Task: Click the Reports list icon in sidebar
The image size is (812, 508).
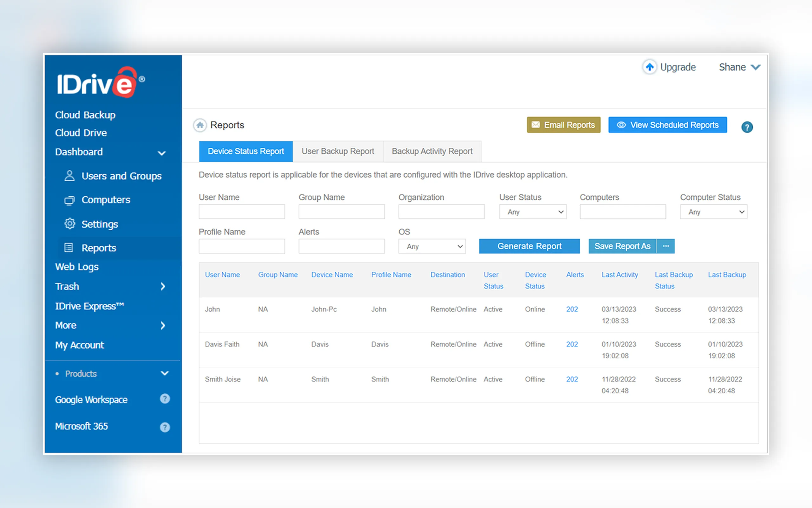Action: 69,248
